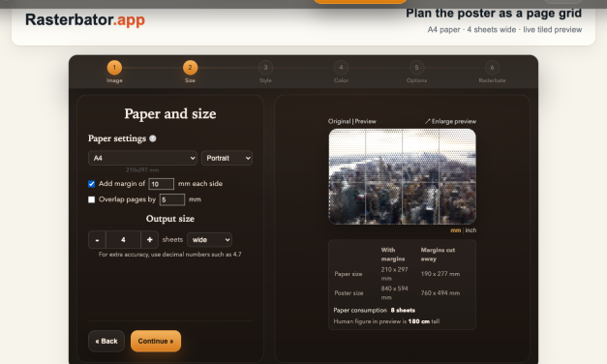Screen dimensions: 607x364
Task: Select step 2 Size circle
Action: click(x=190, y=68)
